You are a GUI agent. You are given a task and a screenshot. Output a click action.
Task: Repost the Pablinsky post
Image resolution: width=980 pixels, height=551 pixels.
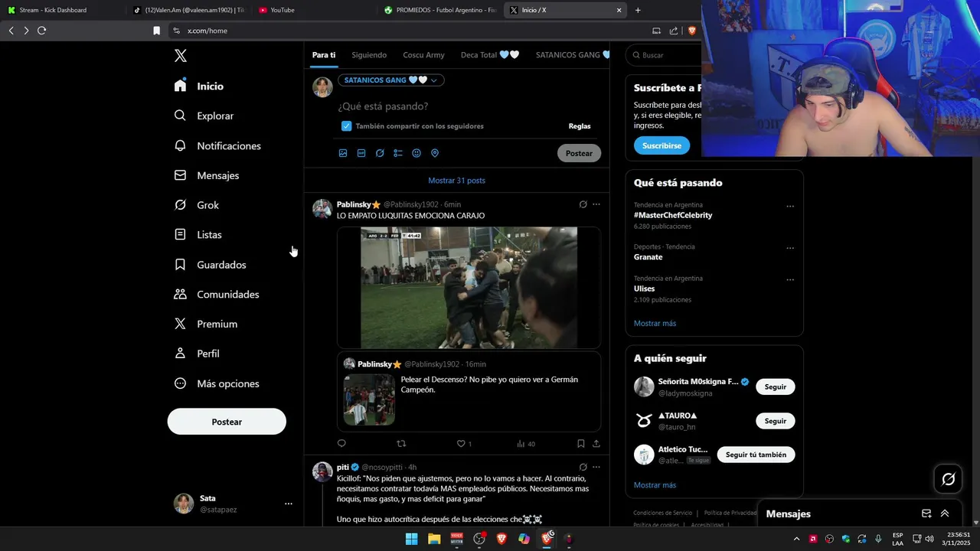click(x=401, y=443)
